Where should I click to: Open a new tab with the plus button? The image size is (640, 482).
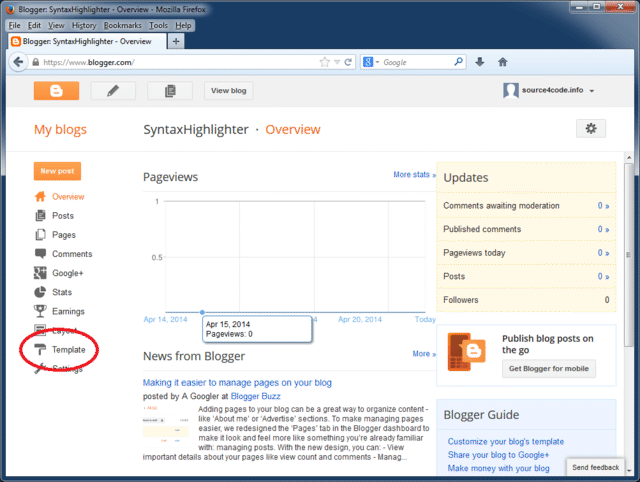(176, 41)
